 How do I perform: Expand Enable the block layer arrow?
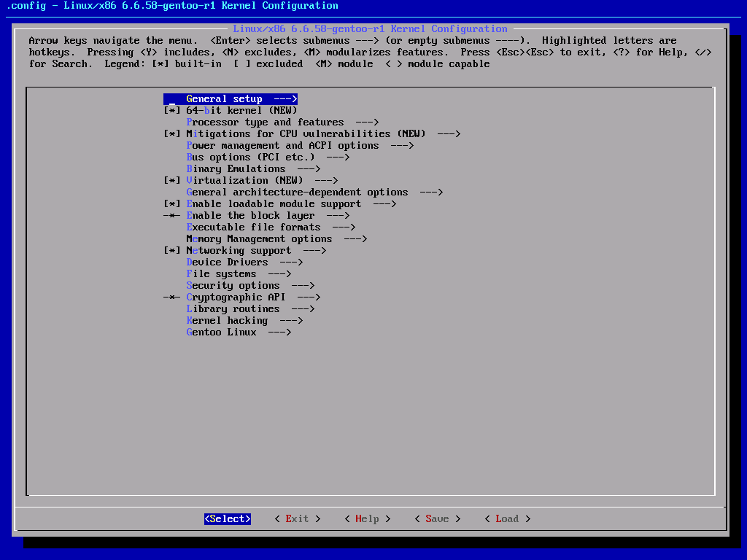[x=338, y=216]
